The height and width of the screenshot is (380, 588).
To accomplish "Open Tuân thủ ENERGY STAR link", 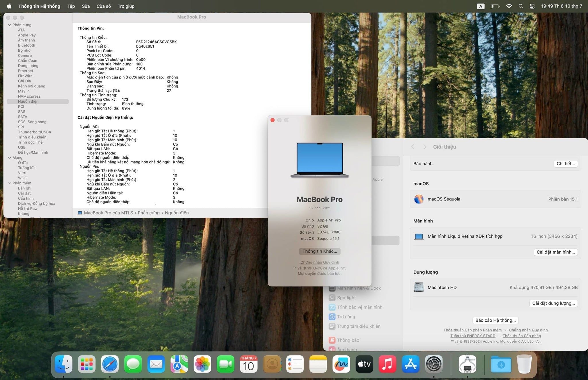I will [x=473, y=336].
